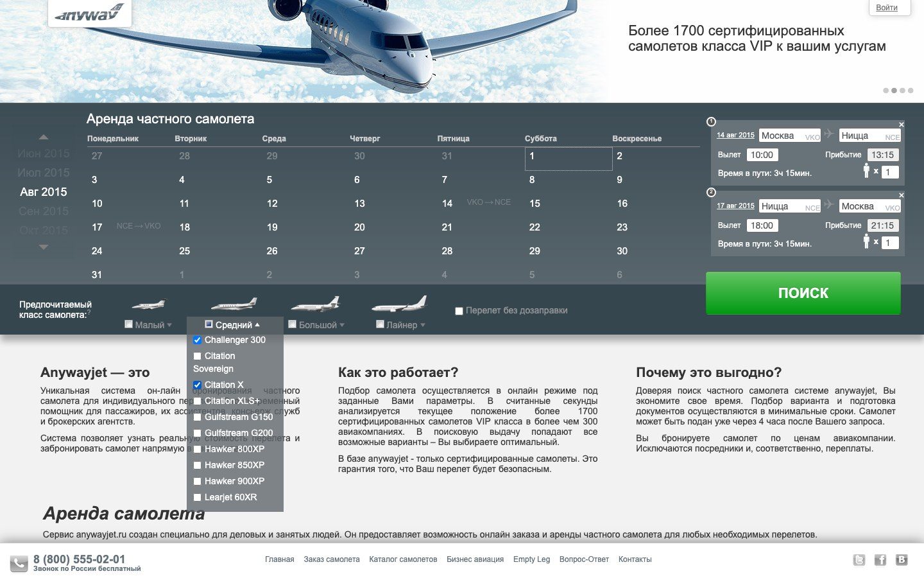The width and height of the screenshot is (924, 578).
Task: Check the Citation Sovereign checkbox
Action: [198, 356]
